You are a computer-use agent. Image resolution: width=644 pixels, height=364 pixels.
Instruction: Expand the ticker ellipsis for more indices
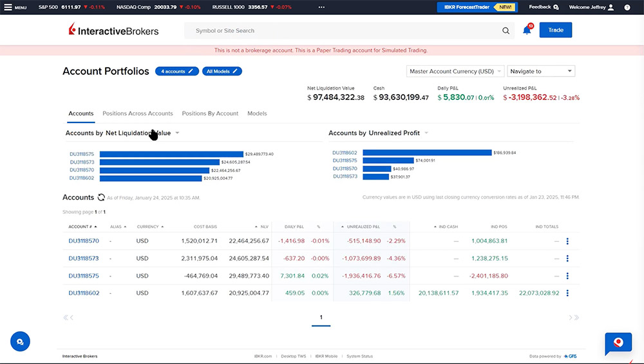(x=321, y=7)
